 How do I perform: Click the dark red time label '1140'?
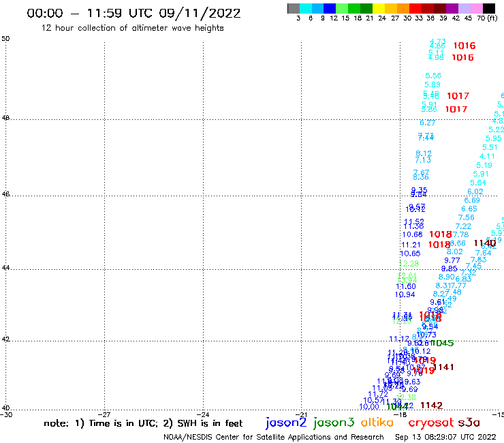coord(485,243)
